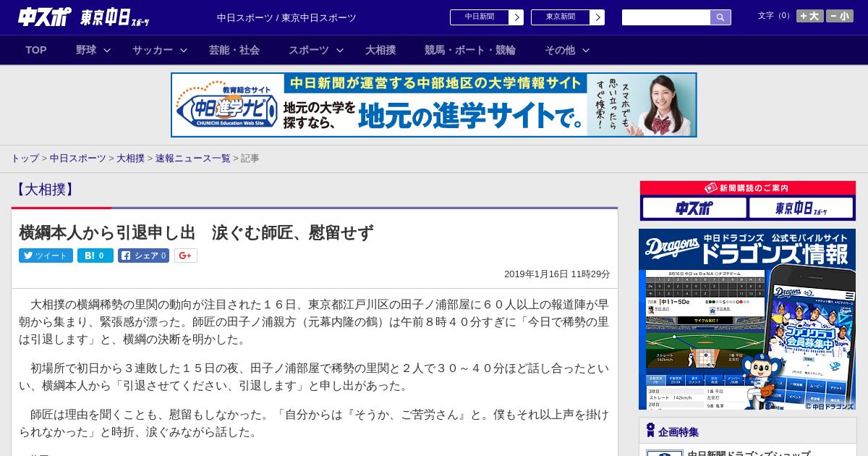Share the article with the ツイート button

[x=46, y=256]
